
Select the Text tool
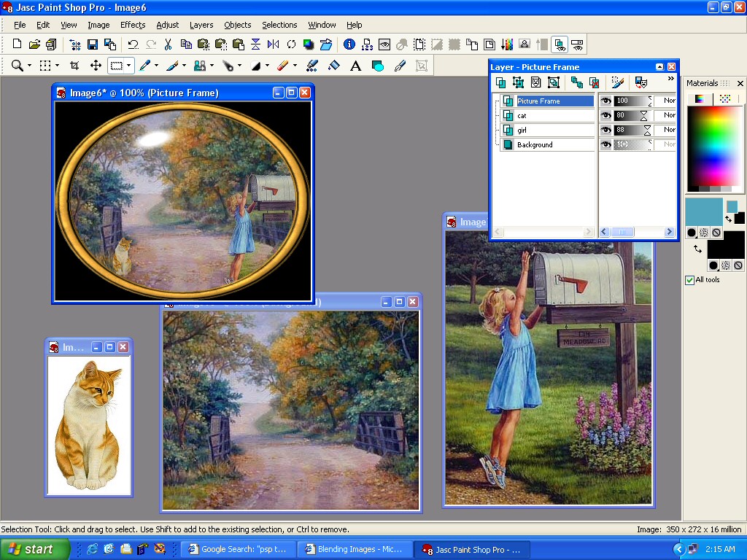click(x=355, y=65)
